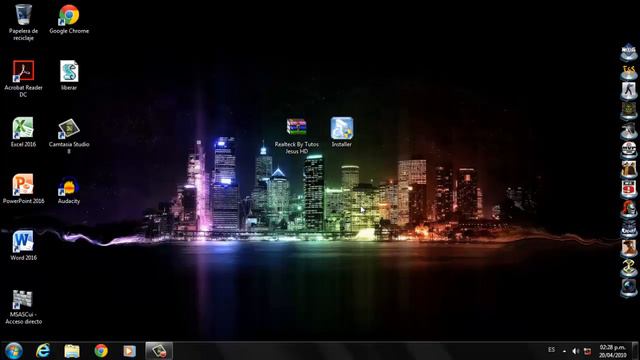Open the volume speaker tray icon

tap(576, 351)
